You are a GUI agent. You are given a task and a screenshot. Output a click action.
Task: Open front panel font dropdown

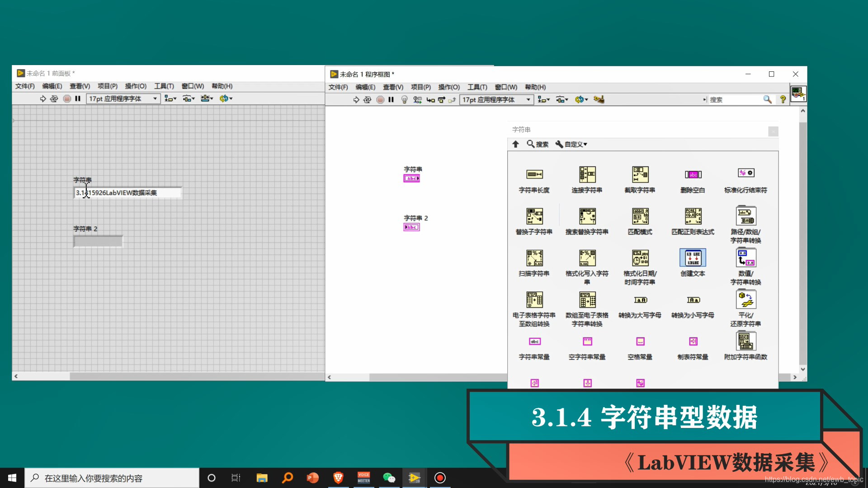(123, 99)
